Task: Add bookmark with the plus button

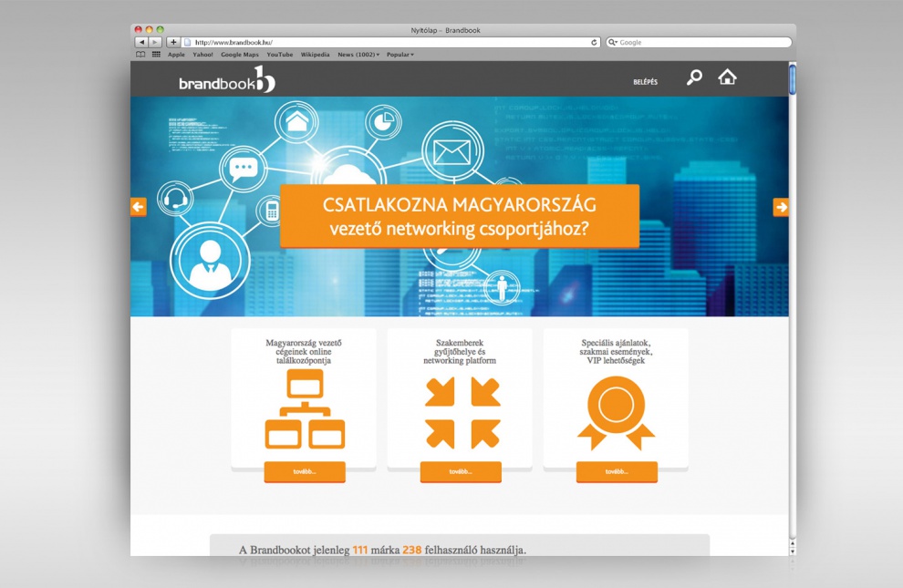Action: pyautogui.click(x=173, y=42)
